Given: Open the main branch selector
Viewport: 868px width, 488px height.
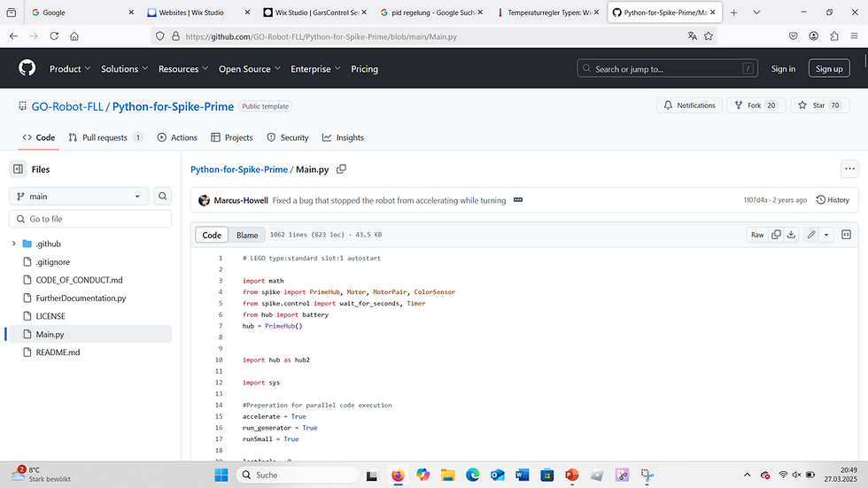Looking at the screenshot, I should (79, 196).
